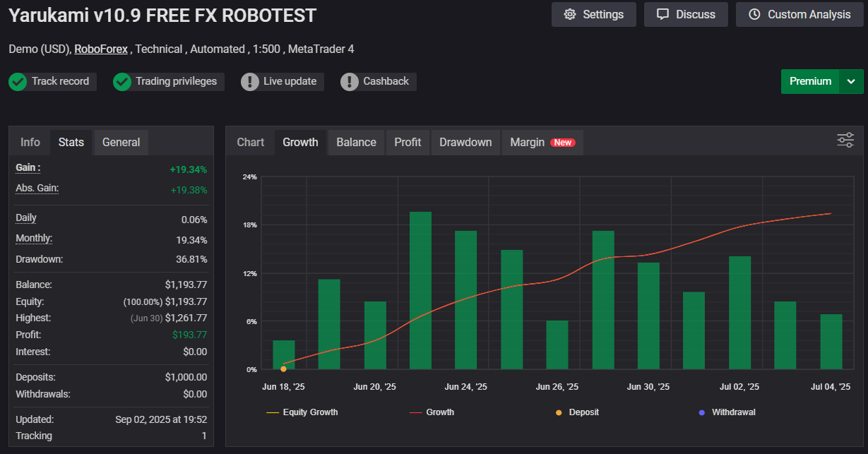Click the green Track record checkmark icon
Screen dimensions: 868x454
pos(18,82)
